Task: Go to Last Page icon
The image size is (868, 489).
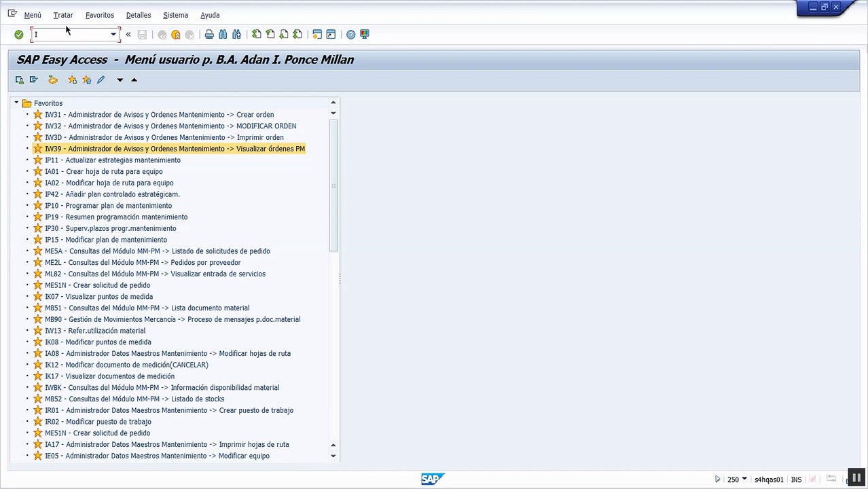Action: (x=297, y=35)
